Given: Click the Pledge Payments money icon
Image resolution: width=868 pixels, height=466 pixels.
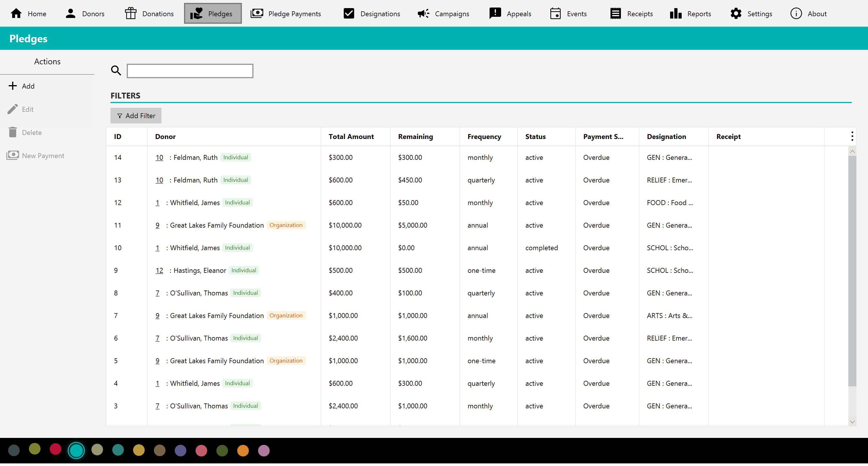Looking at the screenshot, I should 257,14.
